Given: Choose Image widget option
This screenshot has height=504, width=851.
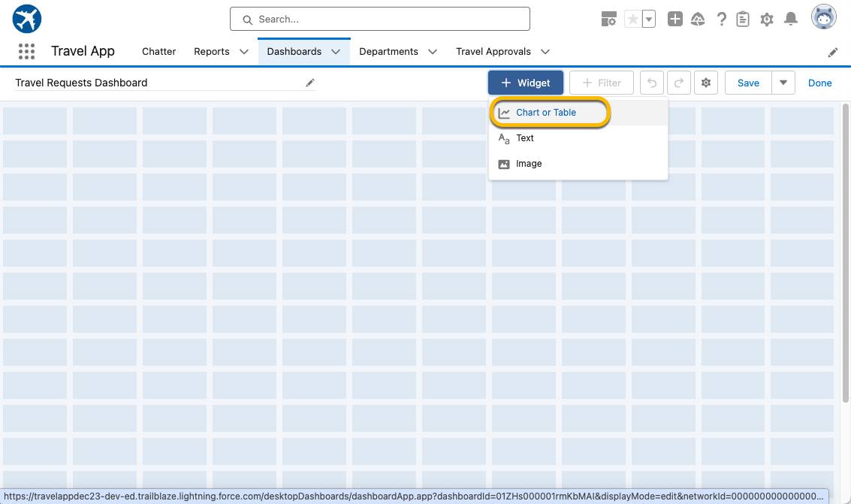Looking at the screenshot, I should 578,164.
